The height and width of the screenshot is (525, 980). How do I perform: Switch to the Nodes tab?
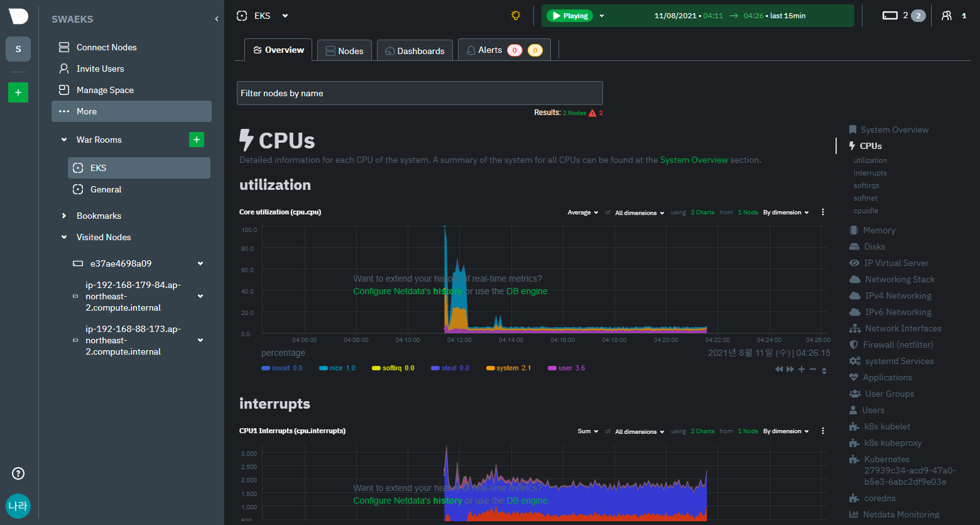click(344, 51)
